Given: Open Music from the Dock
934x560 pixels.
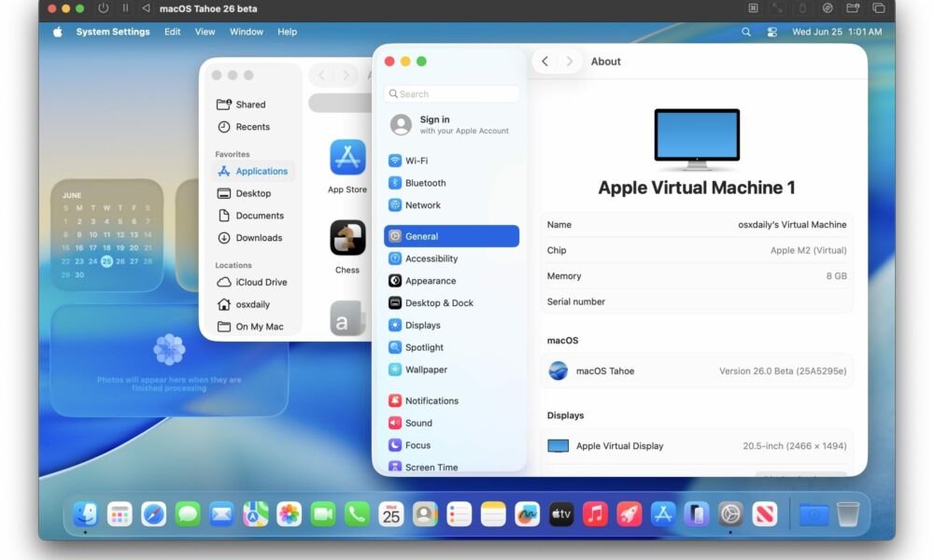Looking at the screenshot, I should (595, 514).
